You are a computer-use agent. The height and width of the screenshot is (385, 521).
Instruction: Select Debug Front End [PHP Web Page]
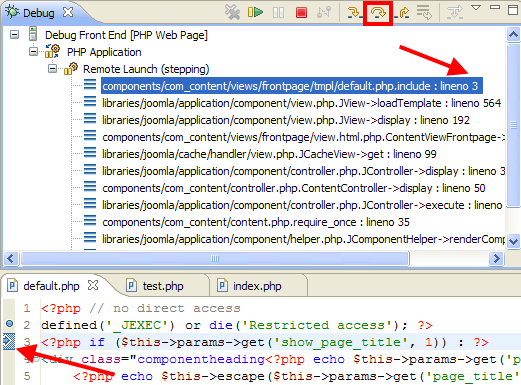coord(126,35)
